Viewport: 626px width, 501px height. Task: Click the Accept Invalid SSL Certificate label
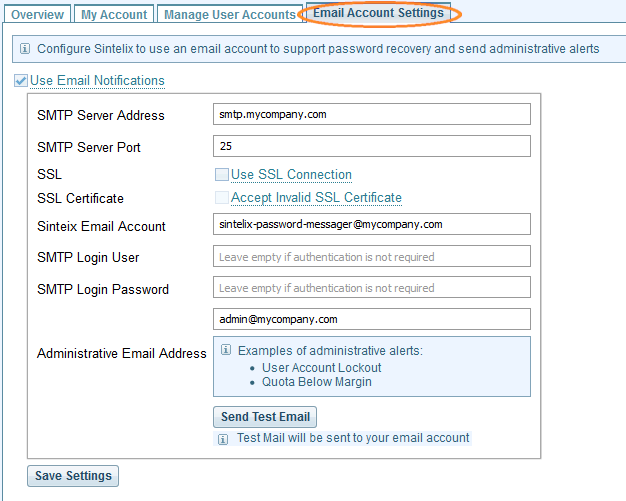(316, 198)
